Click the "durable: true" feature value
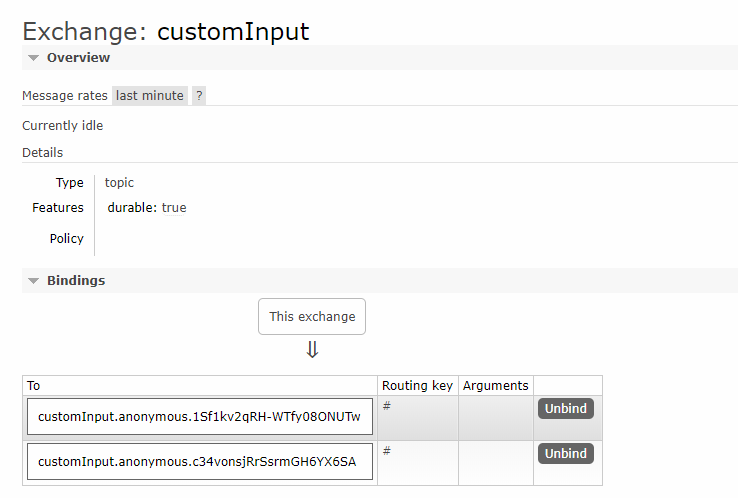This screenshot has width=738, height=498. [147, 208]
